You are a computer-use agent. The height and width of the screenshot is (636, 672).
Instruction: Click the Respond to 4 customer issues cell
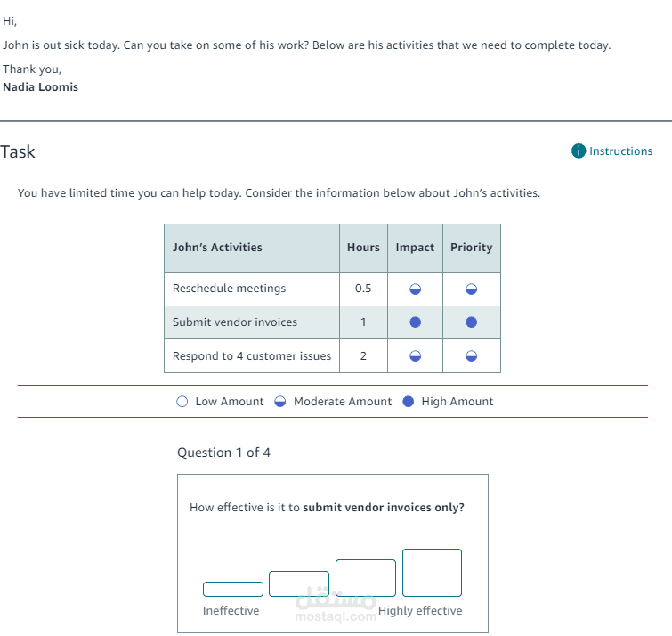point(252,356)
